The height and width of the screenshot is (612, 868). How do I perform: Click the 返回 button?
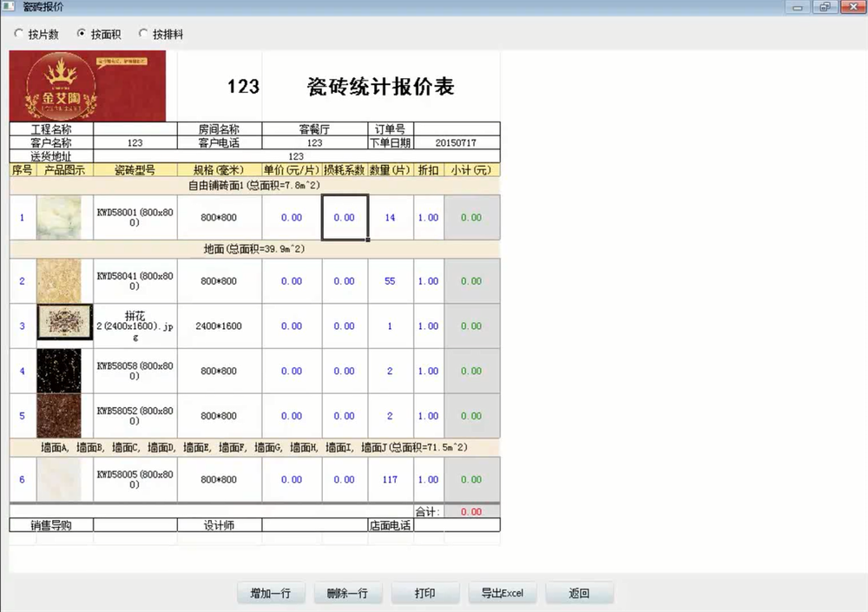pos(579,592)
